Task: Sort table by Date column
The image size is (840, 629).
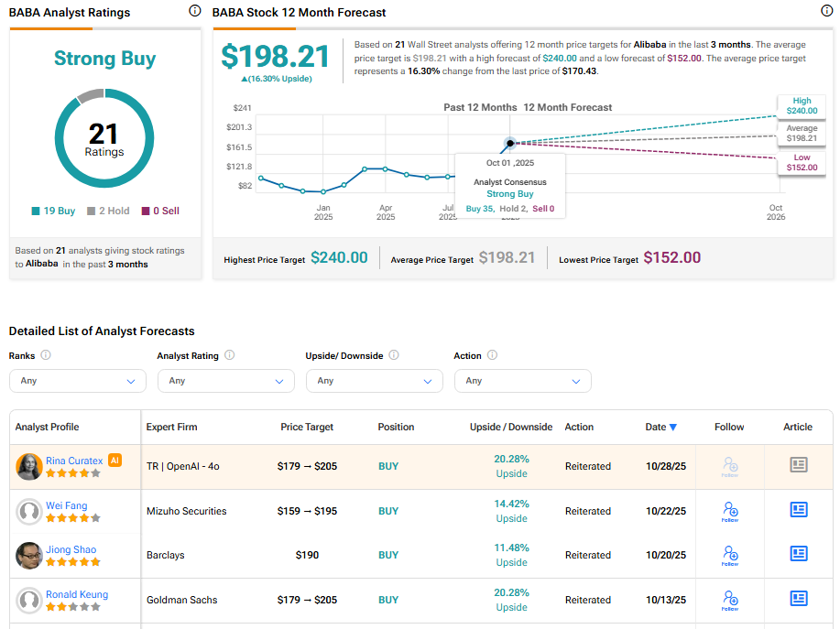Action: [x=660, y=427]
